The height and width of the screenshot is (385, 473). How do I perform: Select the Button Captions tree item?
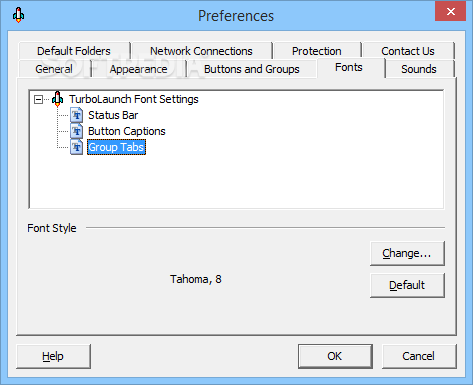click(x=127, y=131)
